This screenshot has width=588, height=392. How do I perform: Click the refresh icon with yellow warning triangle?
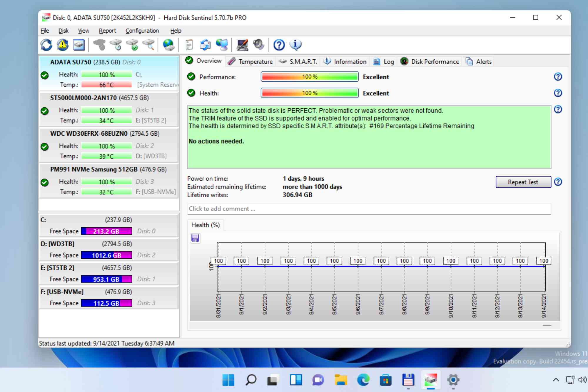[x=62, y=45]
